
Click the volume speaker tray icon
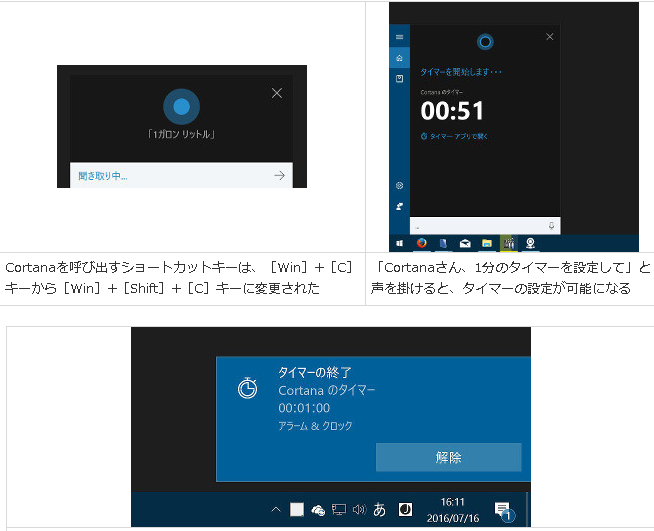(359, 509)
